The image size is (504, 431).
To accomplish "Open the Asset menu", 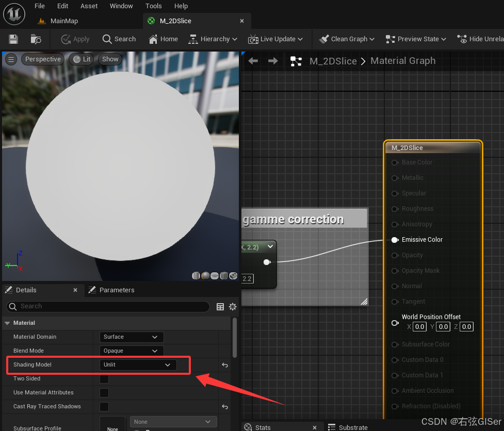I will 89,6.
